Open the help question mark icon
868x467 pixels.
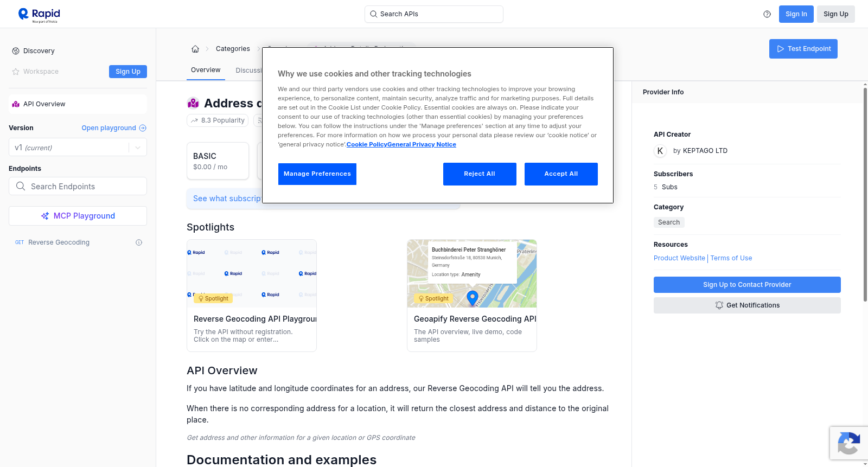tap(767, 14)
